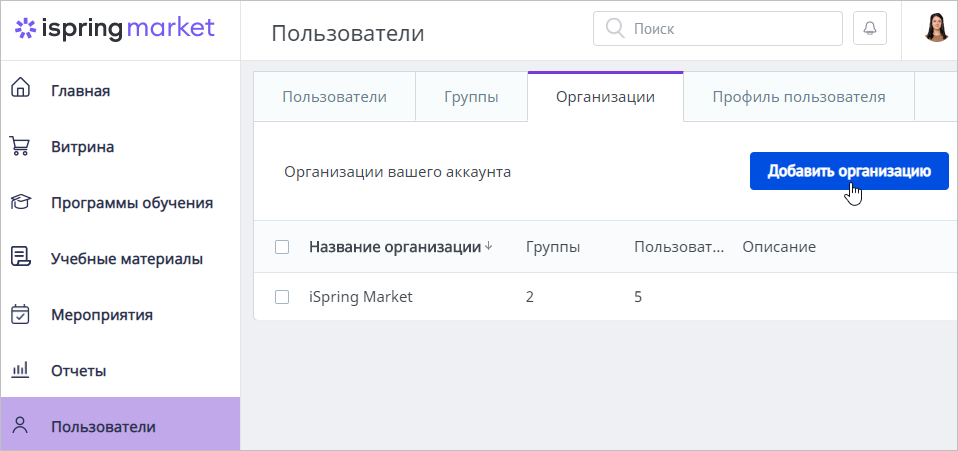Switch to the Группы tab
Image resolution: width=958 pixels, height=451 pixels.
click(471, 97)
